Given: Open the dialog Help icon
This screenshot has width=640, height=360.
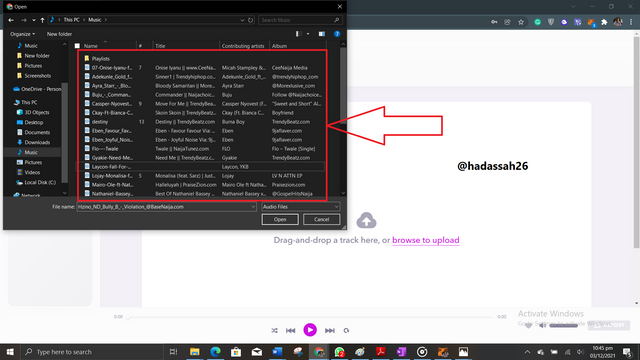Looking at the screenshot, I should tap(337, 34).
